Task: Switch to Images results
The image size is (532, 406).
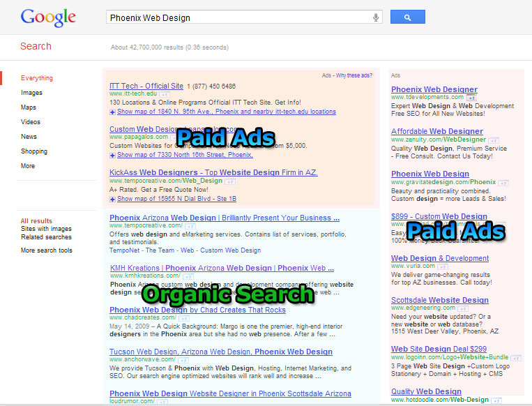Action: (x=31, y=93)
